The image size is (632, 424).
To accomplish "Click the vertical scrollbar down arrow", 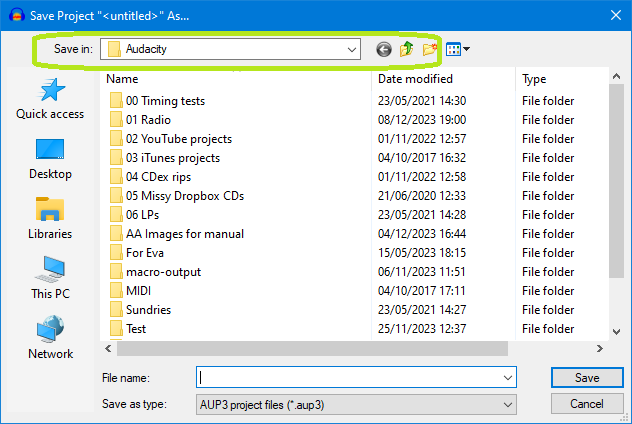I will (616, 332).
